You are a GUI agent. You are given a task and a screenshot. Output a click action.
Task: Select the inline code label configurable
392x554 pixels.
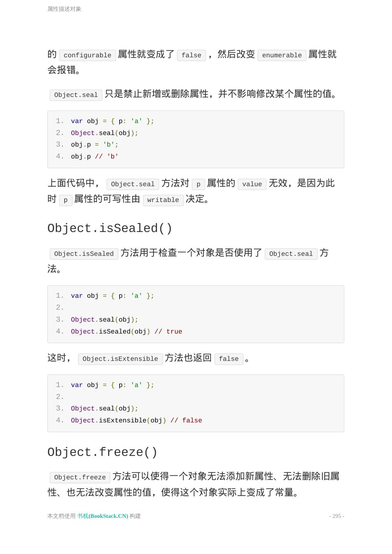click(x=87, y=55)
